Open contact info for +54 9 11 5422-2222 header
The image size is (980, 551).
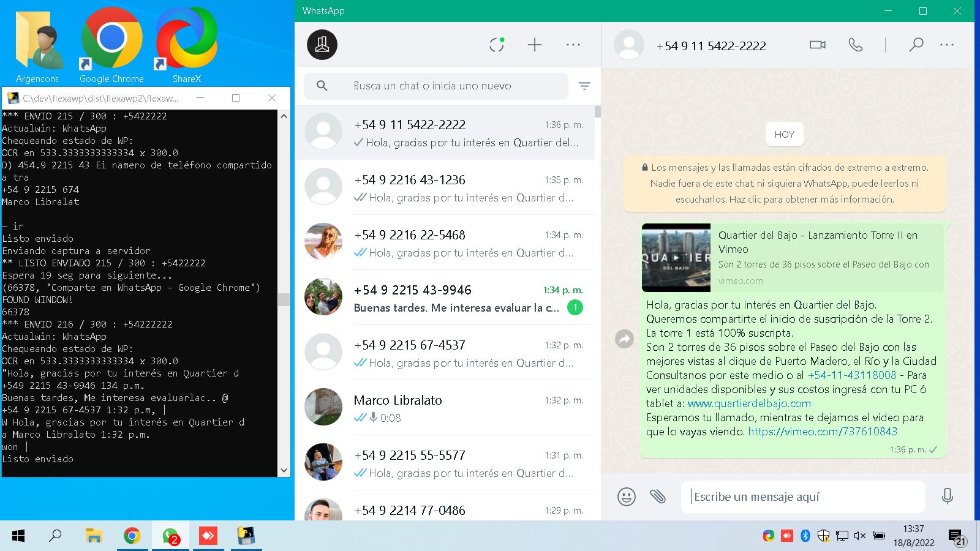click(x=711, y=46)
